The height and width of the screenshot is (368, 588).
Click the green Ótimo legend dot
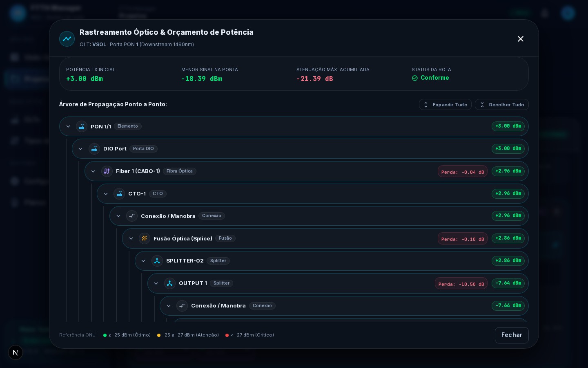click(105, 335)
